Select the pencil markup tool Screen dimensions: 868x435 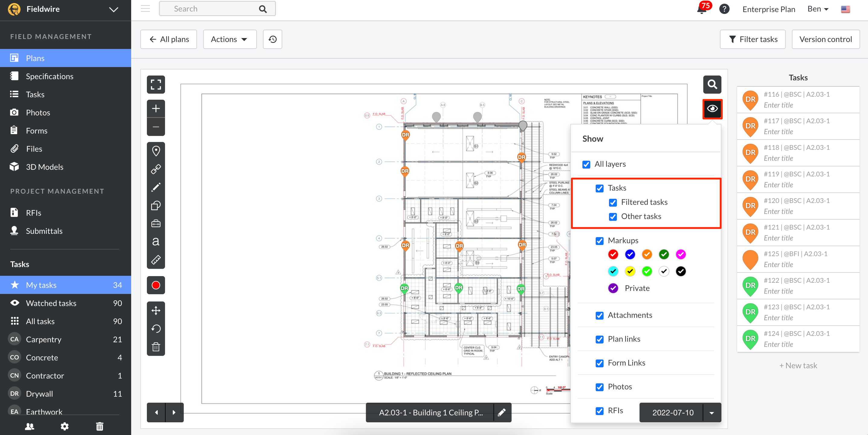tap(156, 187)
